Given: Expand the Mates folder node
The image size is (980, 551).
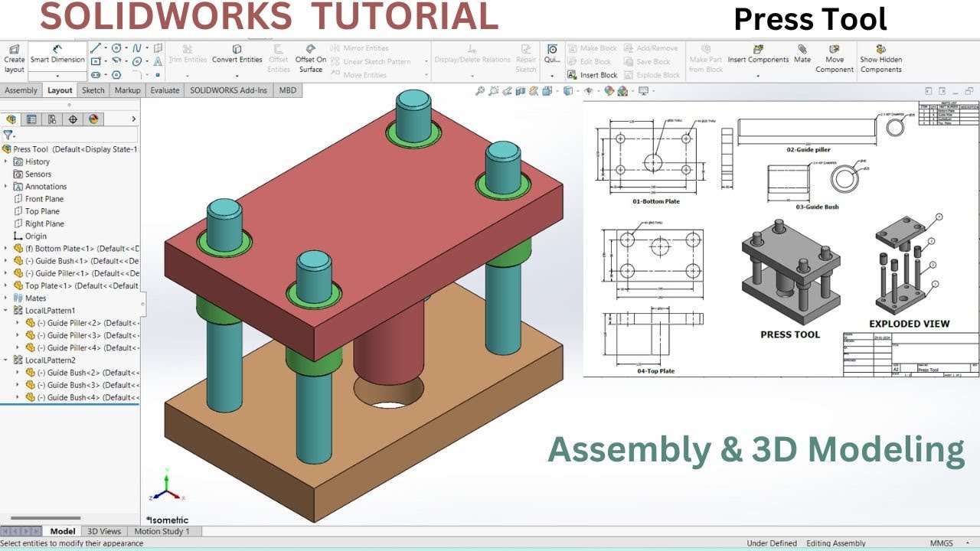Looking at the screenshot, I should coord(7,298).
